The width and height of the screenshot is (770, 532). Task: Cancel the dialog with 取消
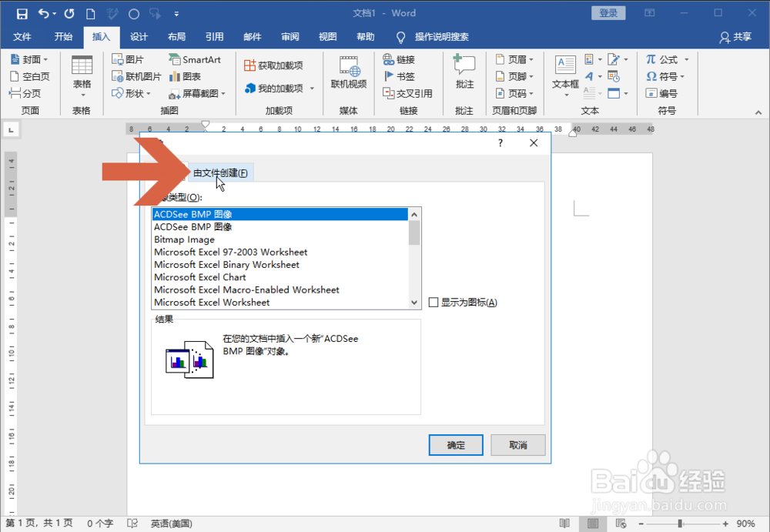[x=518, y=445]
